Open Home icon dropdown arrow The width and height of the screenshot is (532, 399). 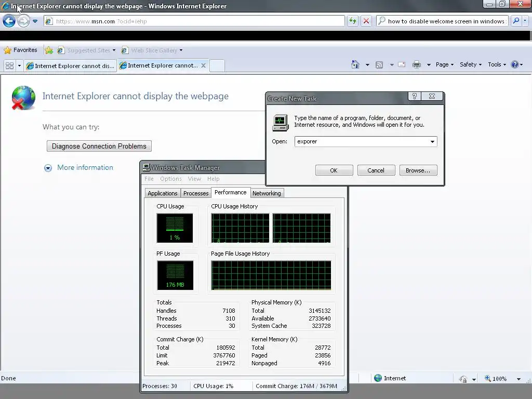coord(367,64)
